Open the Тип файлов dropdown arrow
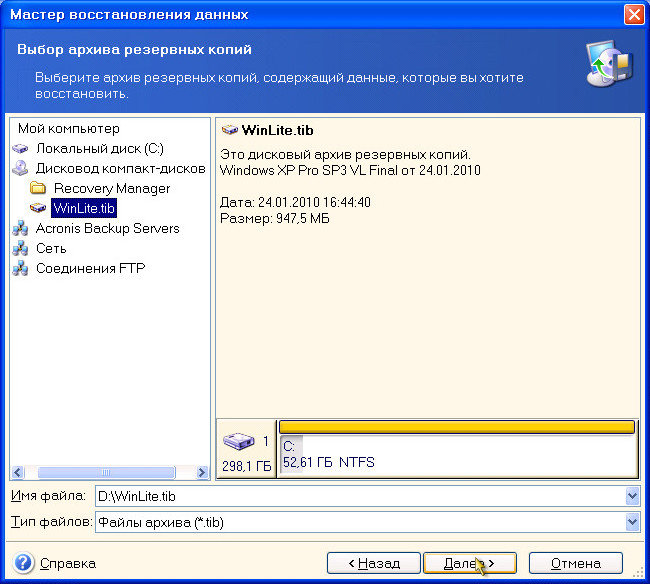Image resolution: width=650 pixels, height=584 pixels. 632,522
